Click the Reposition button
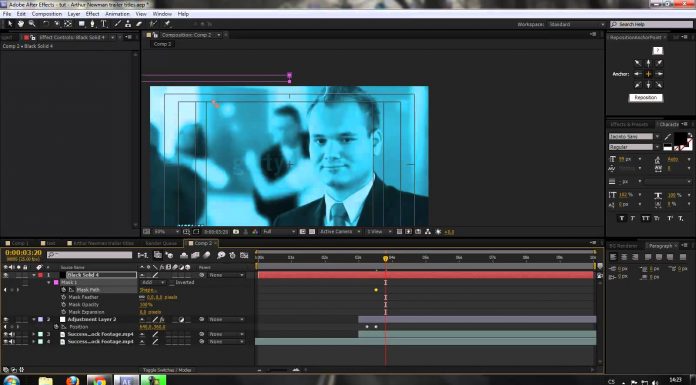The image size is (696, 385). tap(645, 98)
